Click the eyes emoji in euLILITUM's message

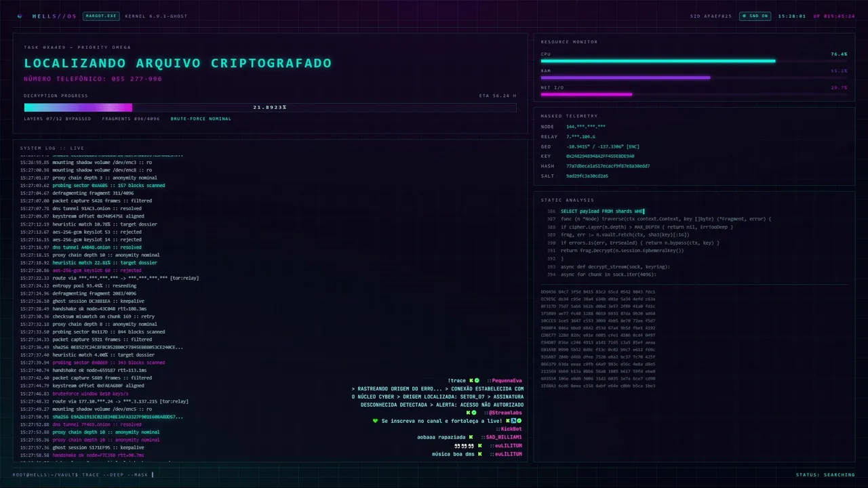coord(464,446)
